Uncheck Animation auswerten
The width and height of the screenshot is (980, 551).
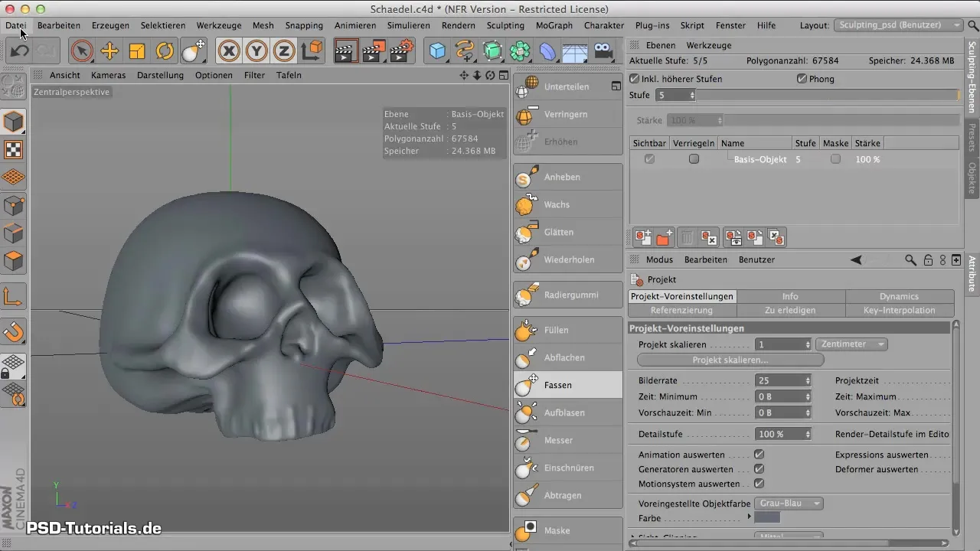point(759,455)
